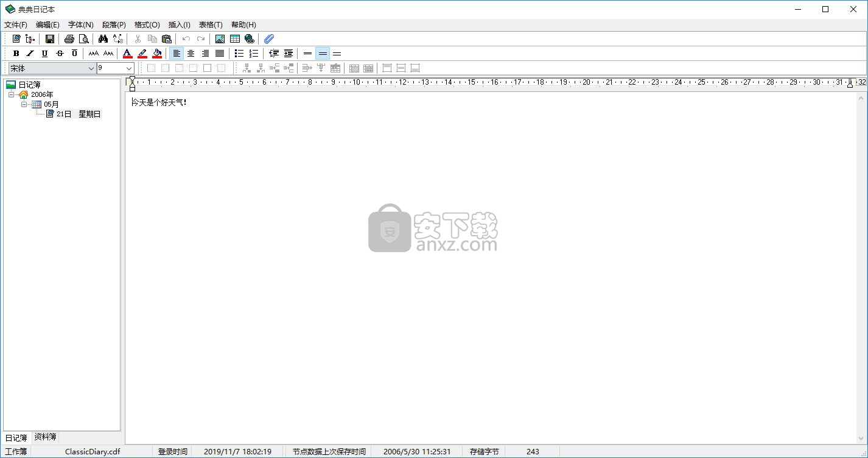Click the 2019/11/7 18:02:19 login time
The height and width of the screenshot is (458, 868).
point(237,452)
